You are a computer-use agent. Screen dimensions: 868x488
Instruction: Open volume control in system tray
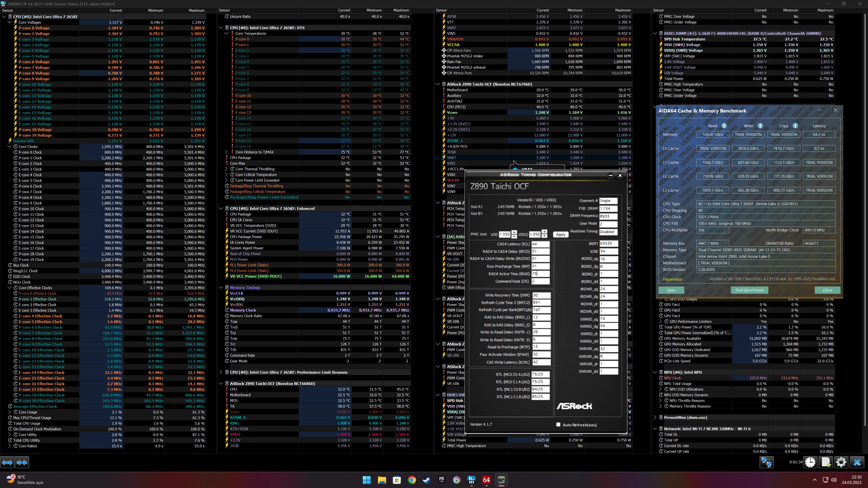[x=834, y=480]
